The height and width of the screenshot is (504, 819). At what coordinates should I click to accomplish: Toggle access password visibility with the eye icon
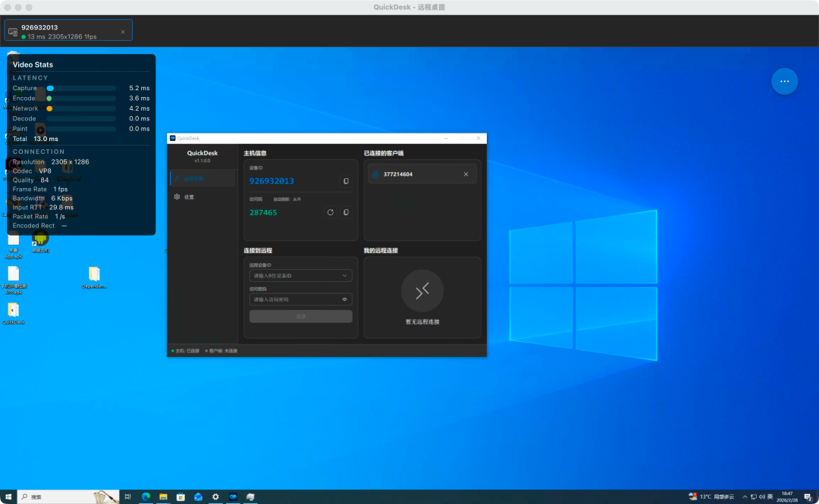(x=344, y=299)
